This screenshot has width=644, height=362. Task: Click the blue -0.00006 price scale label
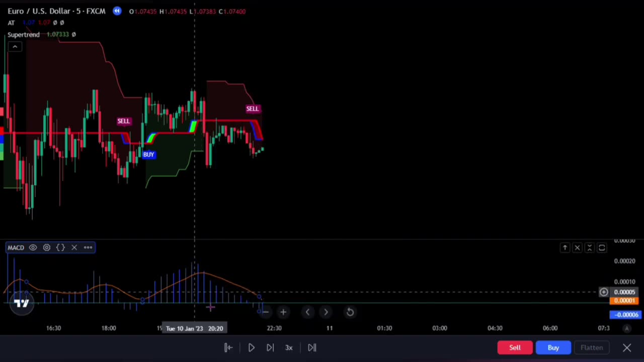(x=626, y=315)
